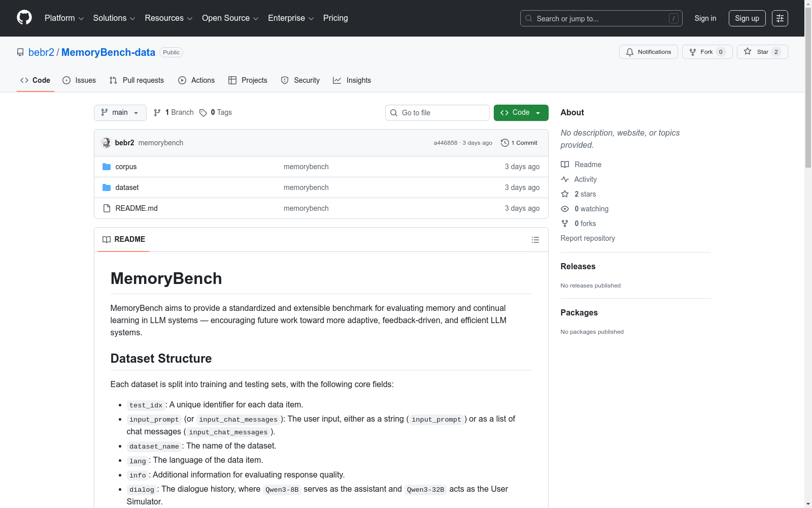Switch to the Pull requests tab
The height and width of the screenshot is (508, 812).
[x=137, y=80]
